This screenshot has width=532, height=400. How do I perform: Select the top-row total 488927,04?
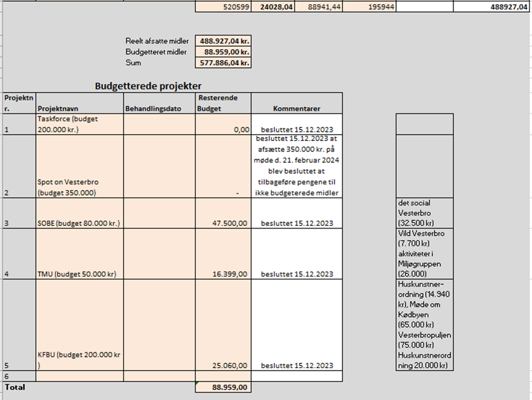click(492, 7)
